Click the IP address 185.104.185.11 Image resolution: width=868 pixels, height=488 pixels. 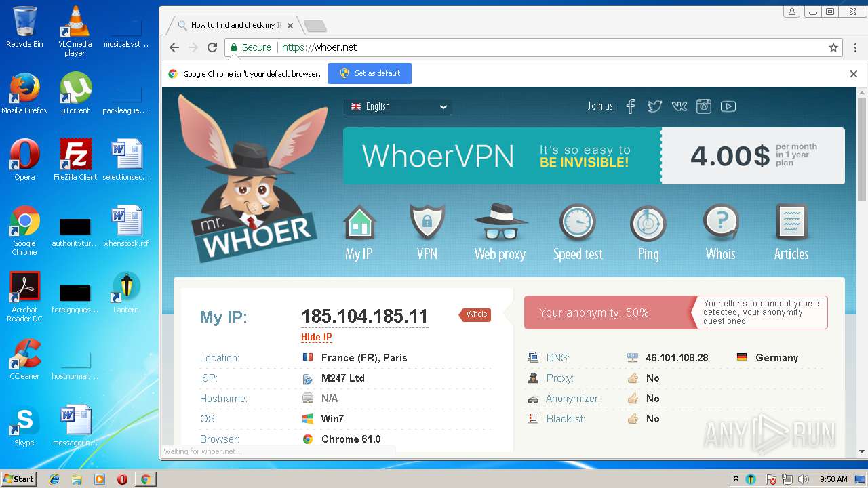[365, 317]
